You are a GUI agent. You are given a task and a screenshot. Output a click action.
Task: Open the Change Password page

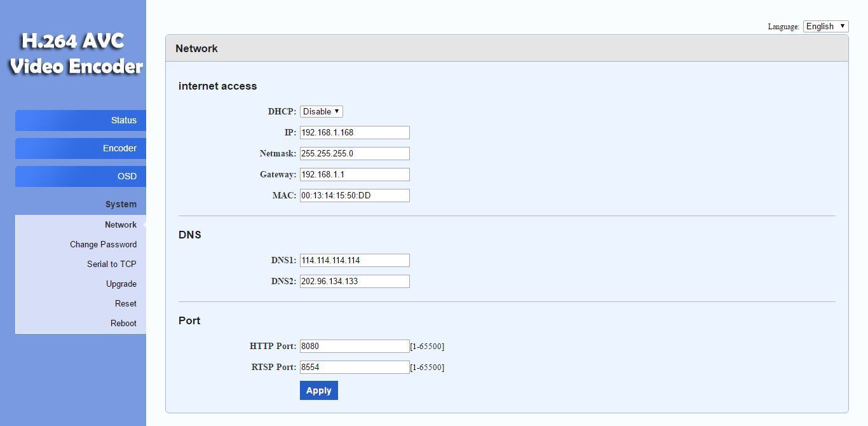point(103,244)
